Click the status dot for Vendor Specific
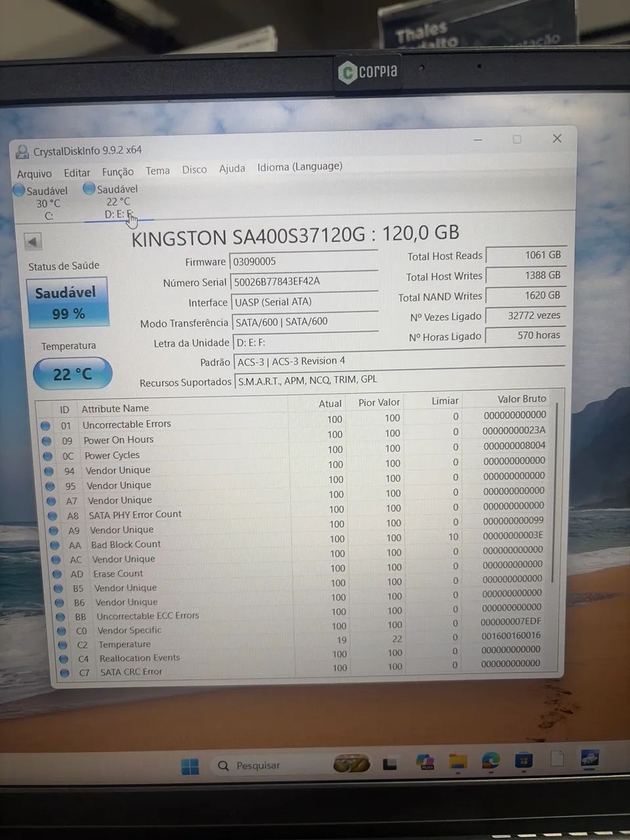Screen dimensions: 630x840 click(62, 631)
